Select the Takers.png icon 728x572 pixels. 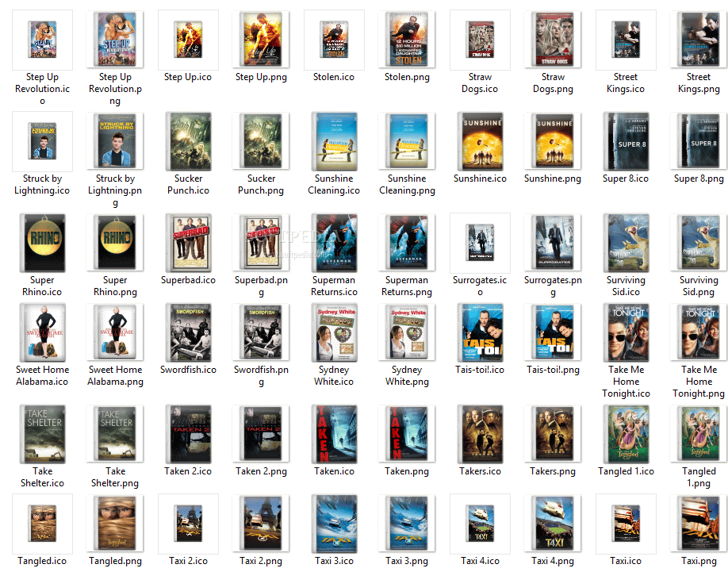[553, 434]
